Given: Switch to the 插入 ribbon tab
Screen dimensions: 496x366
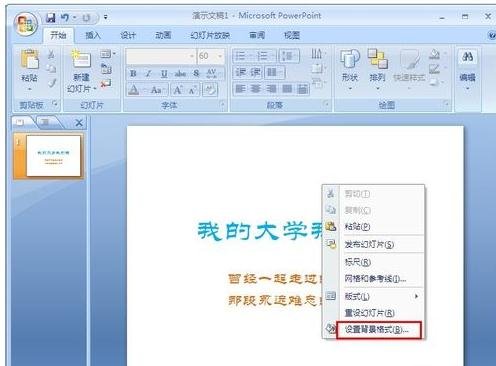Looking at the screenshot, I should click(93, 35).
